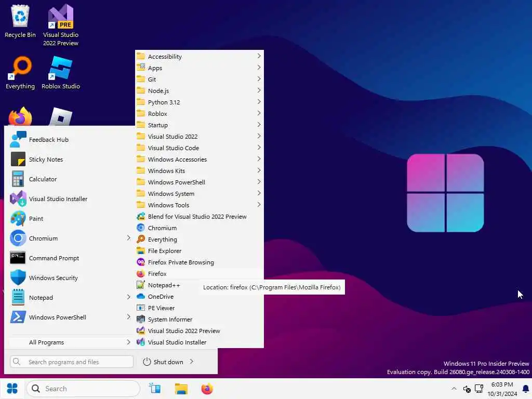Screen dimensions: 532x399
Task: Expand shut down options arrow
Action: [192, 362]
